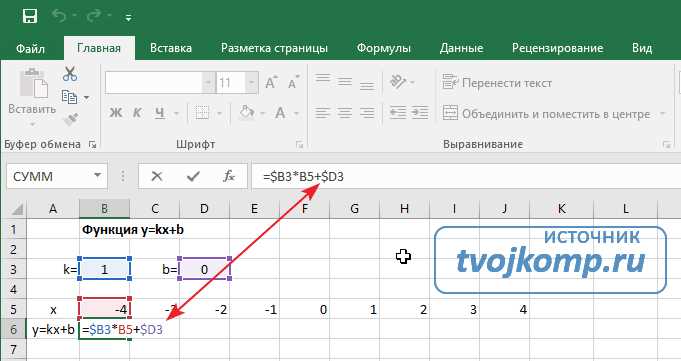Image resolution: width=681 pixels, height=361 pixels.
Task: Click the Bottom Align icon
Action: (367, 85)
